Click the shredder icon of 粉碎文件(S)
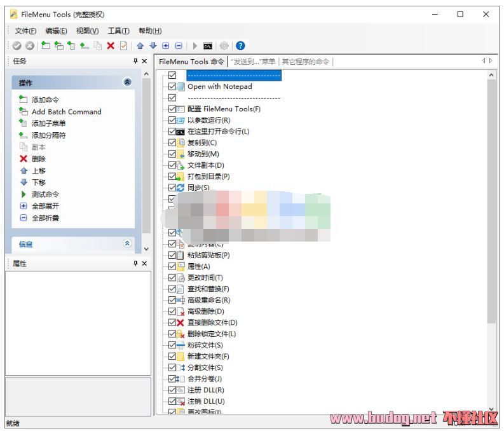504x431 pixels. coord(180,345)
